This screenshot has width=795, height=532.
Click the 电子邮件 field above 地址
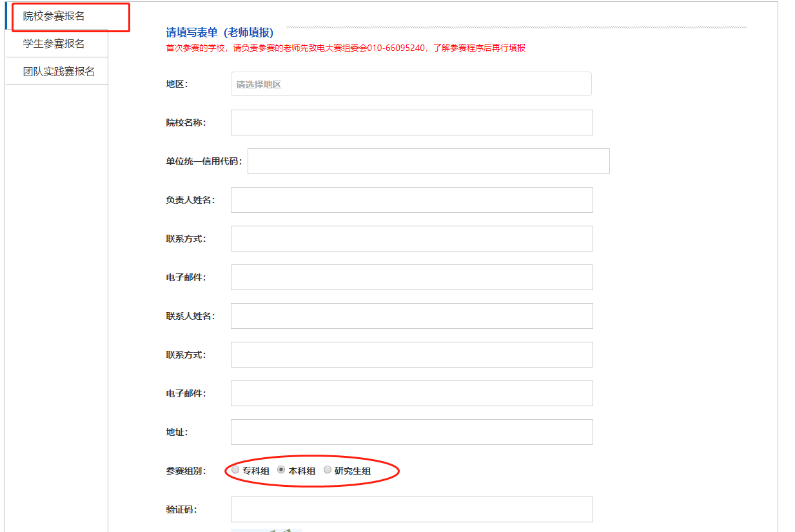[411, 393]
